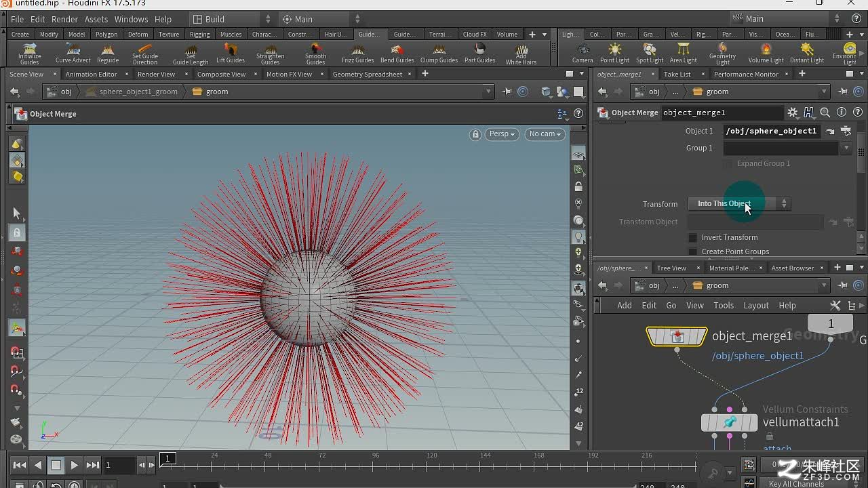This screenshot has width=868, height=488.
Task: Open the network editor Tools menu
Action: click(x=724, y=305)
